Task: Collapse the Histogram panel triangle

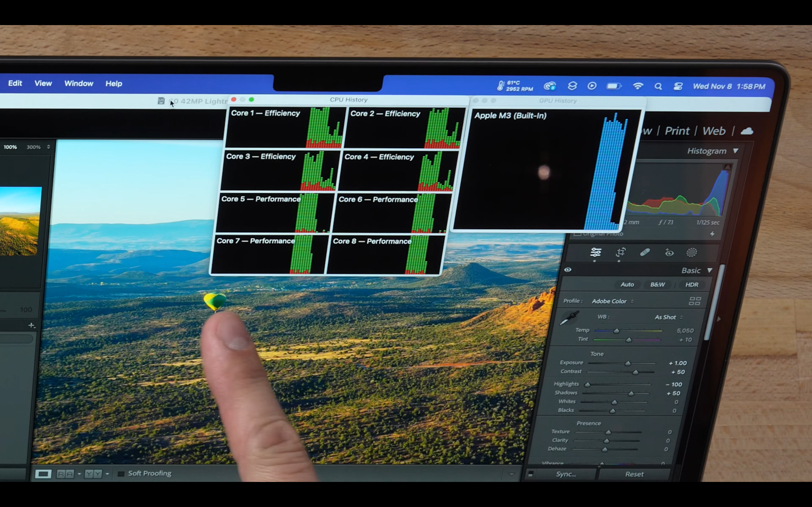Action: tap(736, 151)
